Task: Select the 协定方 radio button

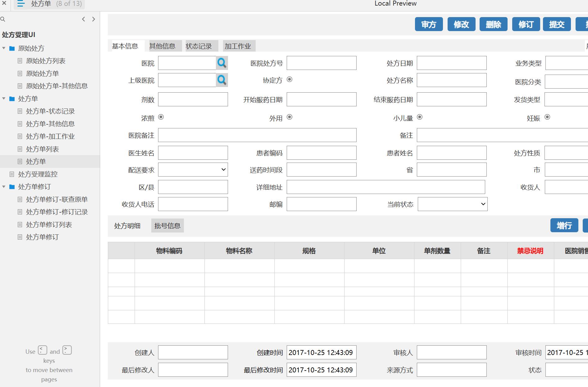Action: pyautogui.click(x=289, y=79)
